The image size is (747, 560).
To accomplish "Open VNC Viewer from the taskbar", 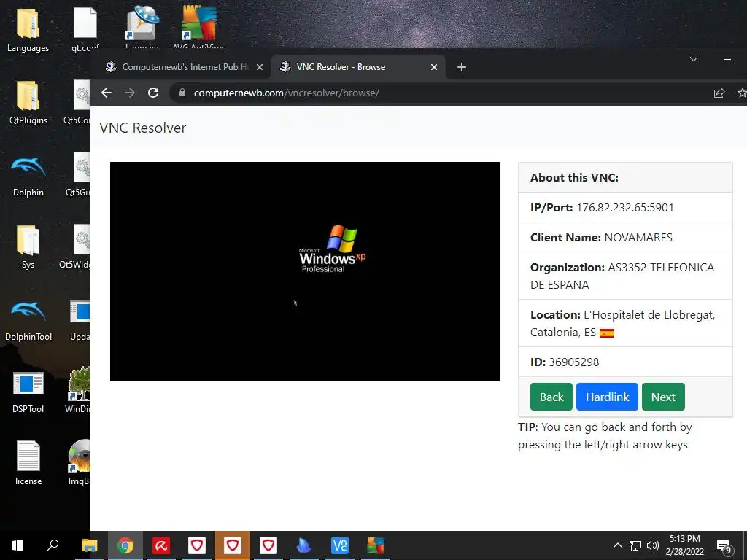I will click(340, 545).
